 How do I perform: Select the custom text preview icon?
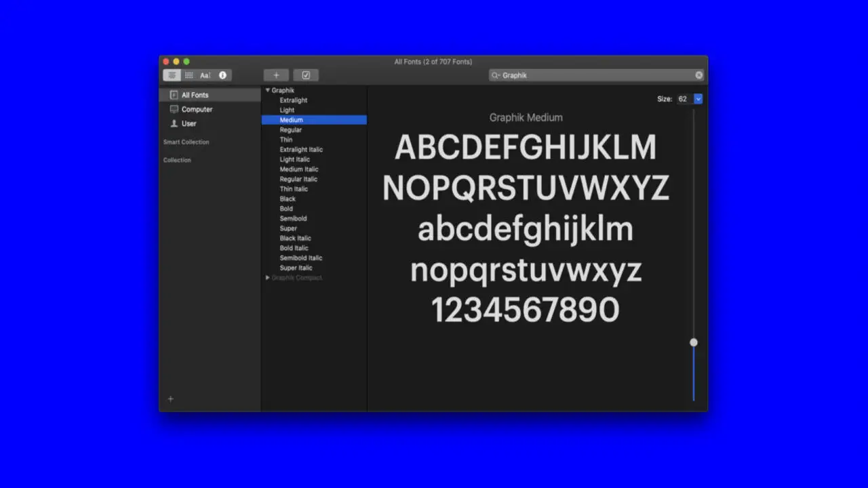pos(205,75)
